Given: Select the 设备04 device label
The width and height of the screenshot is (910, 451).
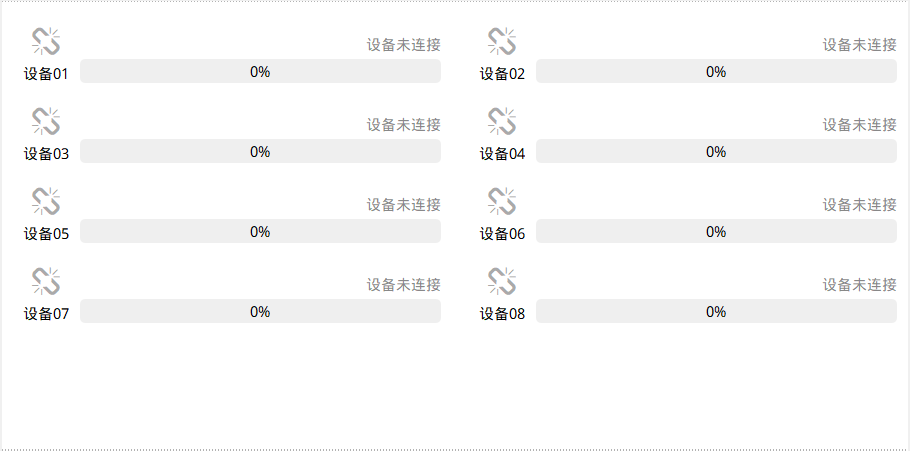Looking at the screenshot, I should (x=502, y=154).
